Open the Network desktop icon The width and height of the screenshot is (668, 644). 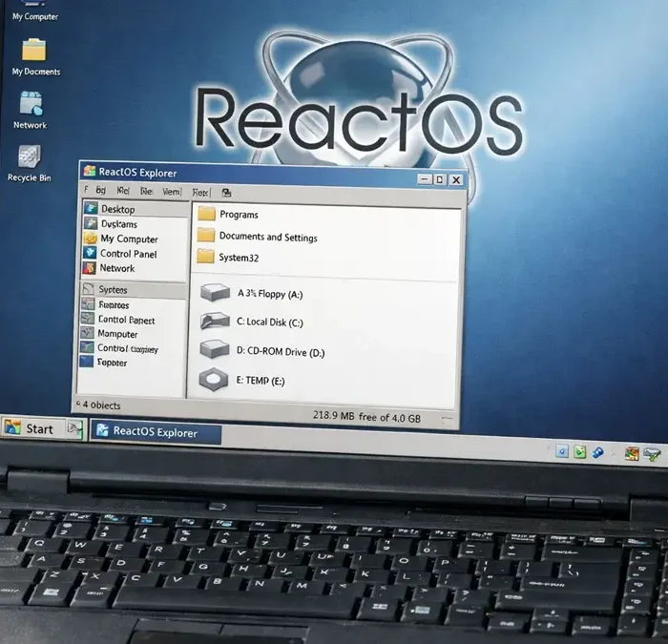pos(31,111)
